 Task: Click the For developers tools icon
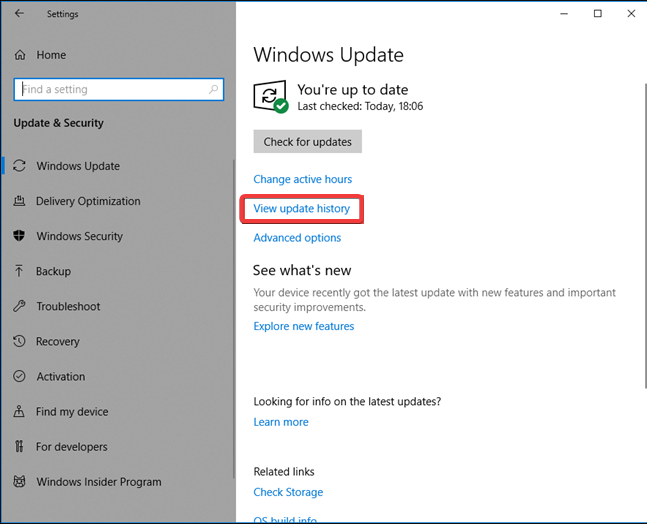(19, 446)
